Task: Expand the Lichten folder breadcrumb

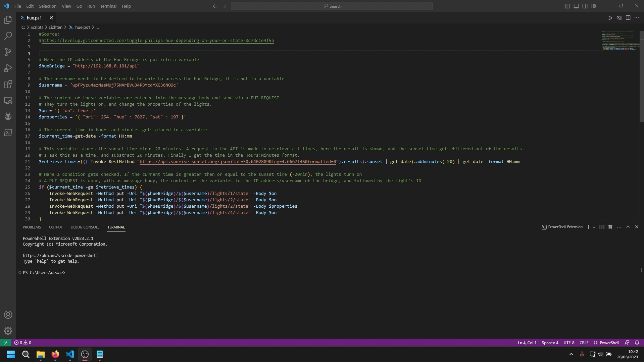Action: point(55,28)
